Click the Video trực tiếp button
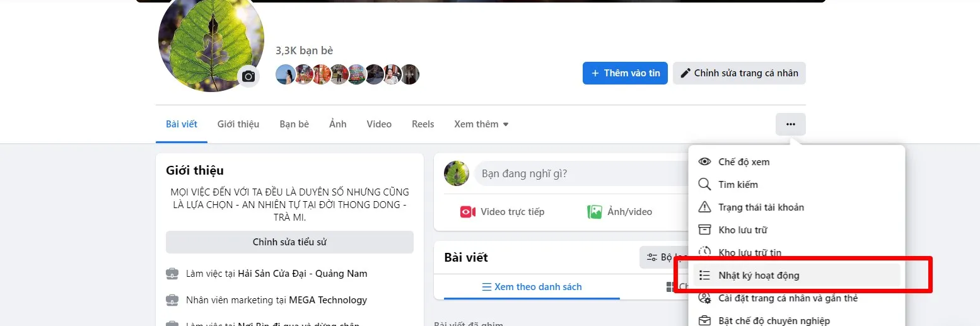The width and height of the screenshot is (980, 326). (502, 212)
